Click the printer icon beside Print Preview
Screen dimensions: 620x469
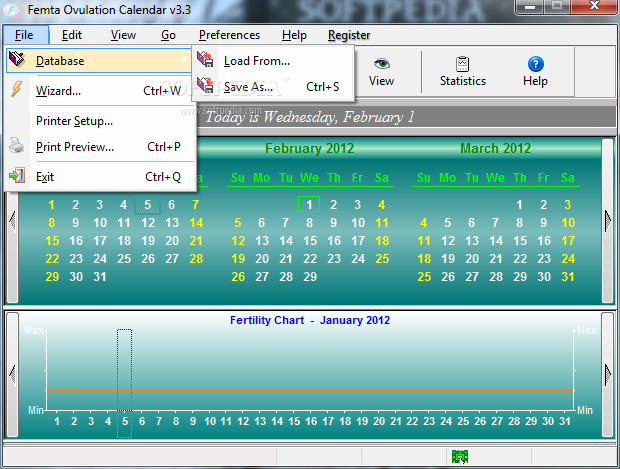(16, 146)
